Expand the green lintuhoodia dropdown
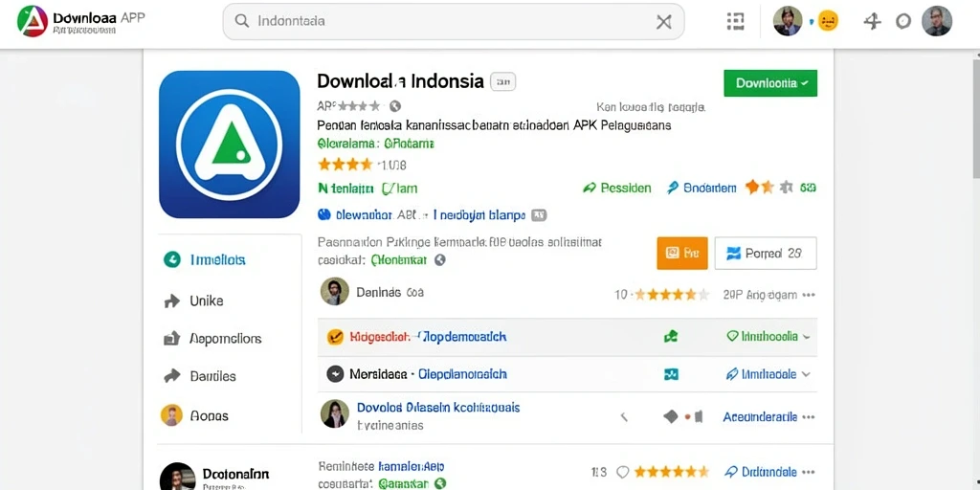Image resolution: width=980 pixels, height=490 pixels. click(768, 336)
